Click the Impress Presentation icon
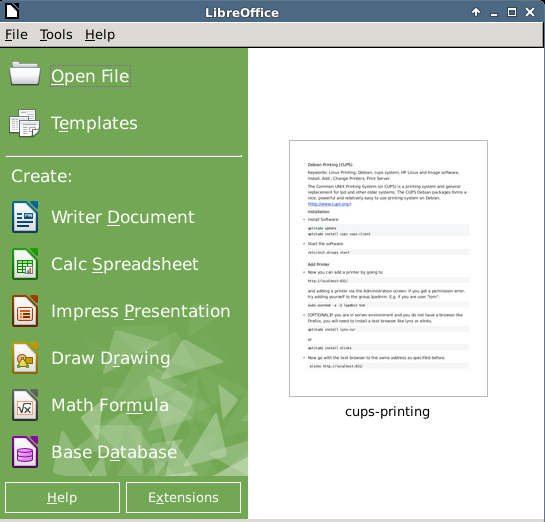Image resolution: width=545 pixels, height=522 pixels. 25,311
